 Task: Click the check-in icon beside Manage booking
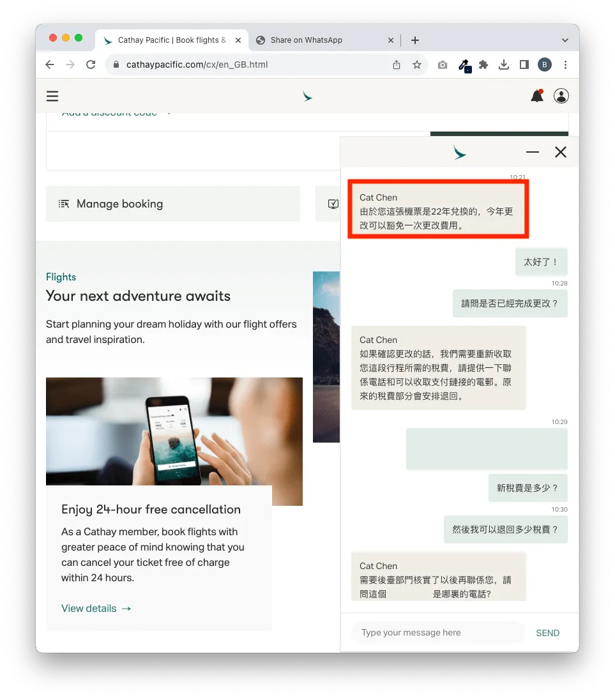coord(333,204)
